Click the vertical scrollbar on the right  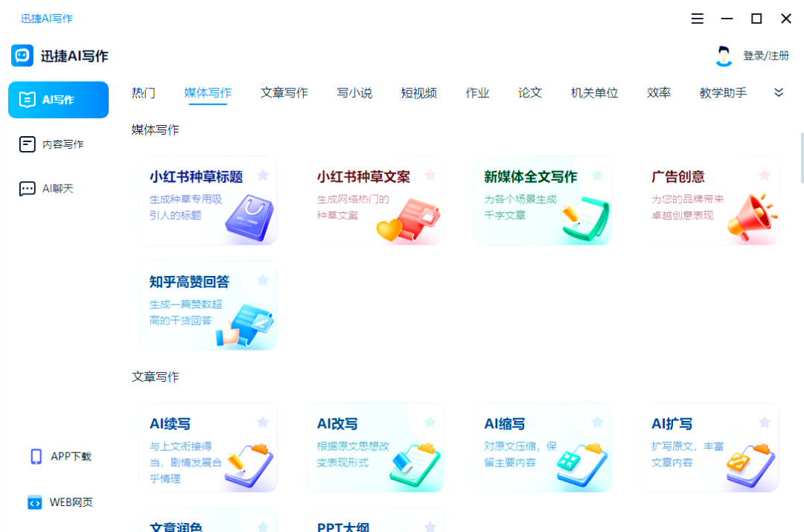tap(802, 157)
